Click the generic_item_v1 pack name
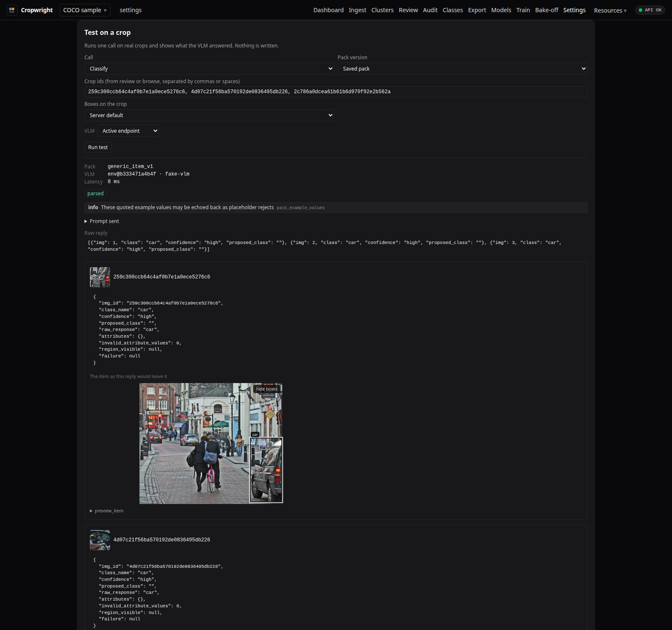This screenshot has height=630, width=672. click(x=130, y=167)
